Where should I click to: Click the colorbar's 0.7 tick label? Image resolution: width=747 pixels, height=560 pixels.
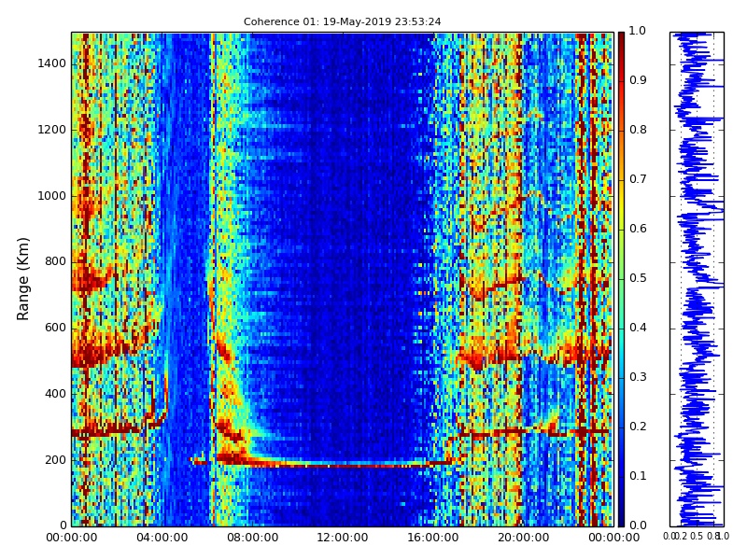click(x=638, y=179)
